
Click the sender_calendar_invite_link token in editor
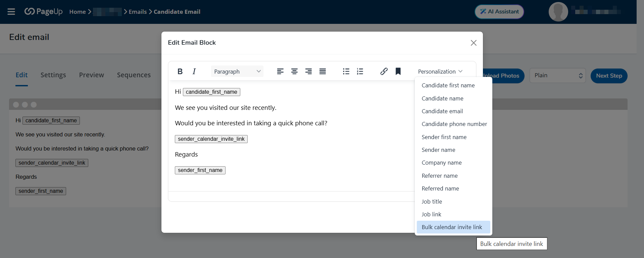[x=211, y=139]
